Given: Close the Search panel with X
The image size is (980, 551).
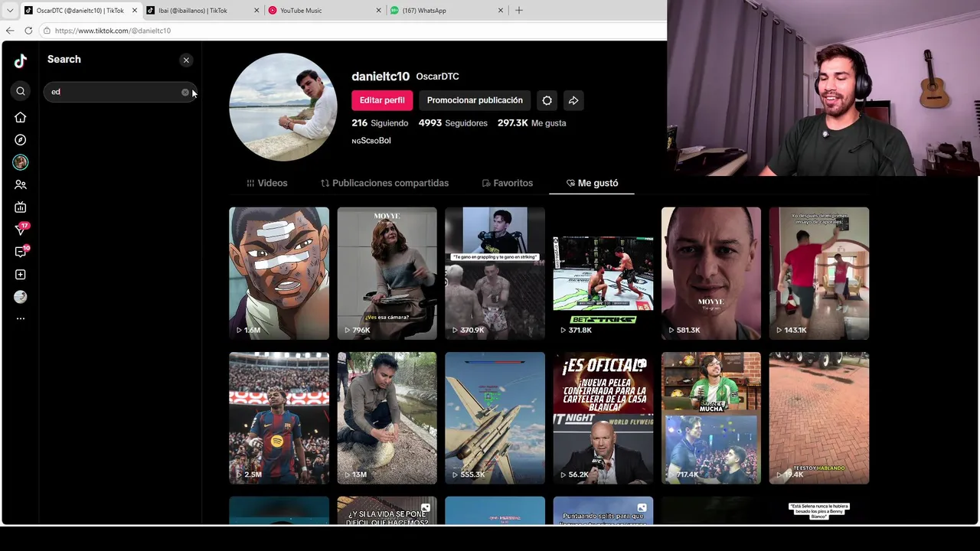Looking at the screenshot, I should tap(186, 60).
